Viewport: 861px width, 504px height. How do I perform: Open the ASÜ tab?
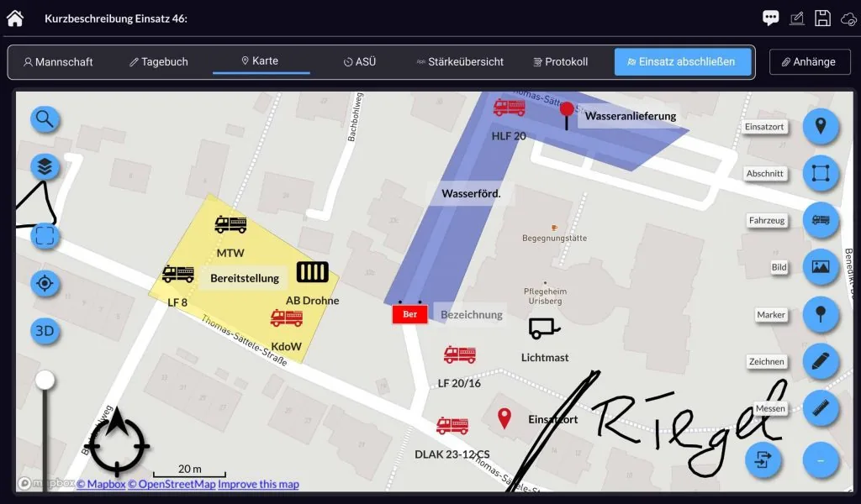(x=360, y=62)
